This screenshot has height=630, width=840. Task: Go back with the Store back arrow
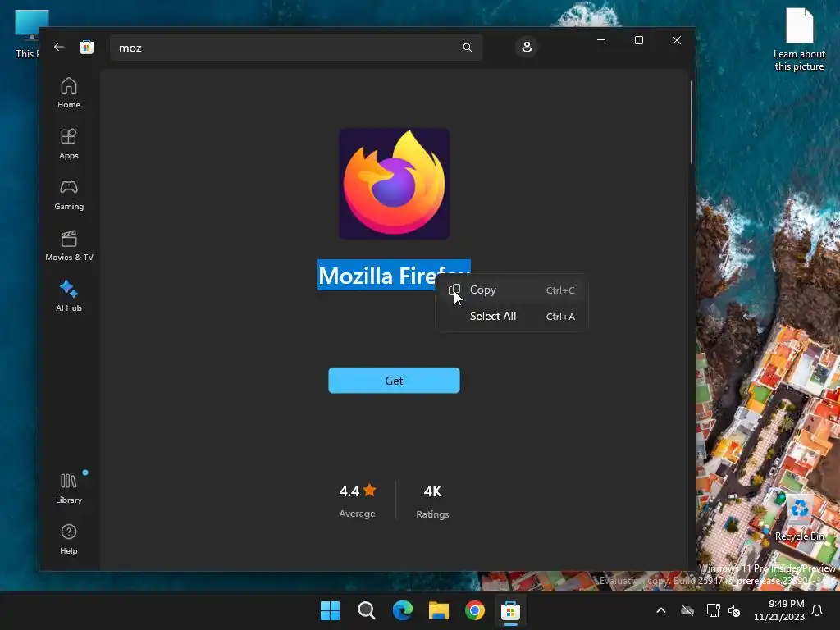(59, 47)
